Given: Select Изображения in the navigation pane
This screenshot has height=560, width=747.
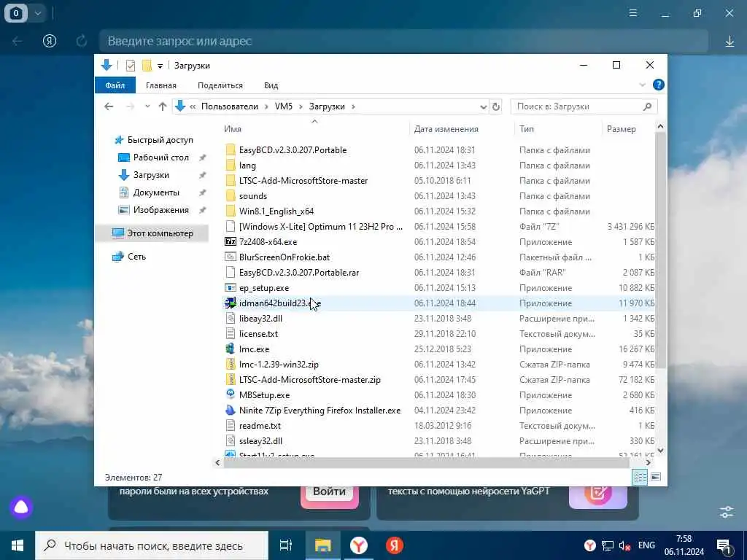Looking at the screenshot, I should [161, 210].
